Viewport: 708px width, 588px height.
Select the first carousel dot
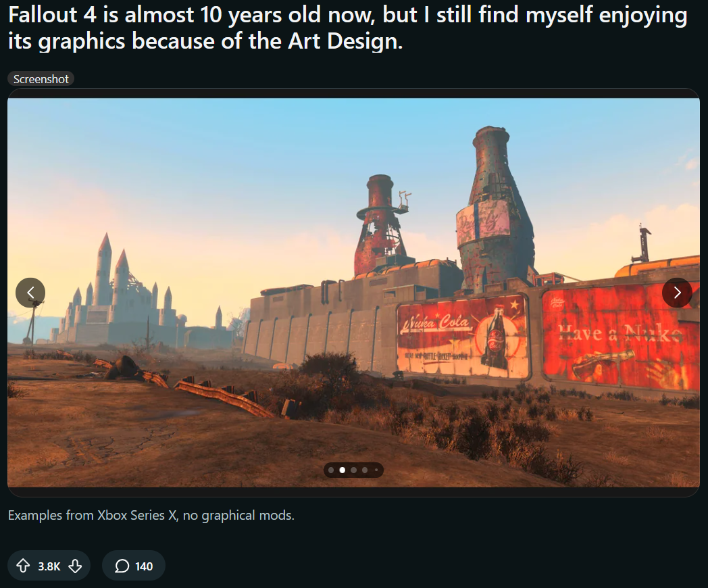click(x=331, y=470)
